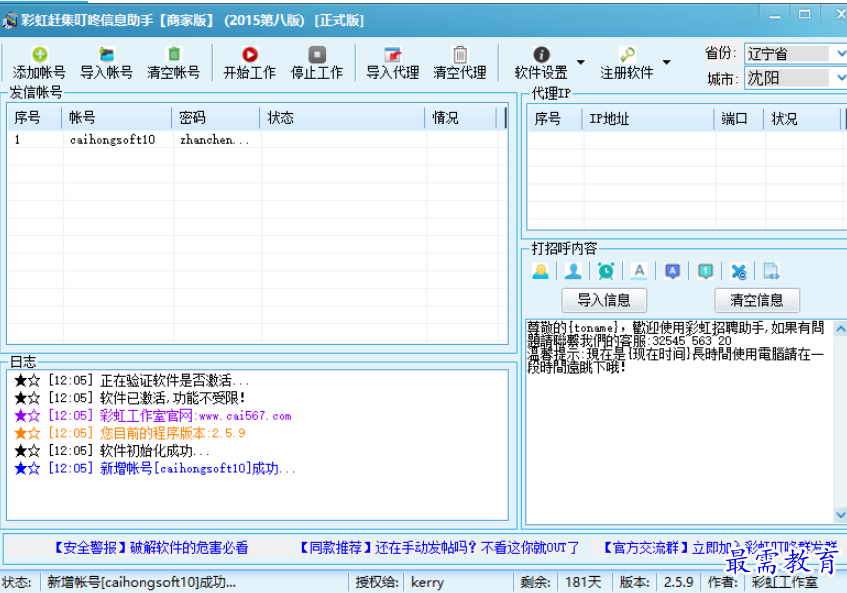Click the yellow user icon in 打招呼内容
Image resolution: width=847 pixels, height=593 pixels.
[540, 271]
